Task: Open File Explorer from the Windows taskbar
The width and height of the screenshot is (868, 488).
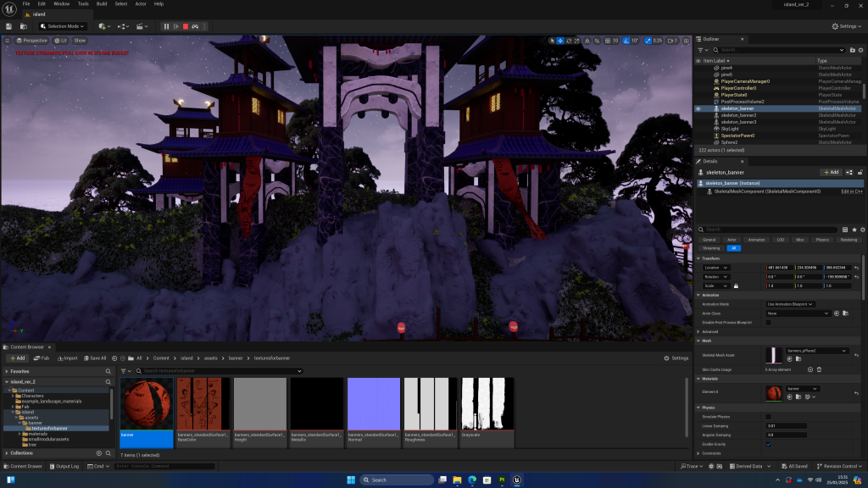Action: (x=457, y=480)
